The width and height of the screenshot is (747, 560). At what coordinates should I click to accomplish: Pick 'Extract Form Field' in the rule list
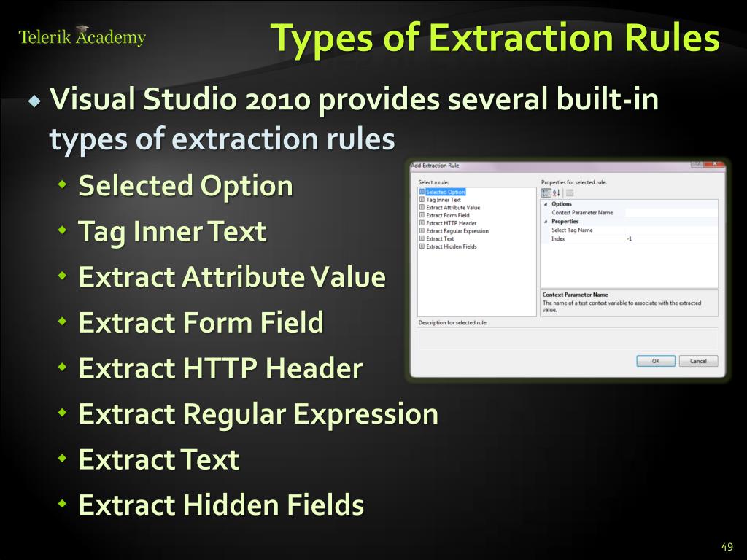click(x=447, y=215)
